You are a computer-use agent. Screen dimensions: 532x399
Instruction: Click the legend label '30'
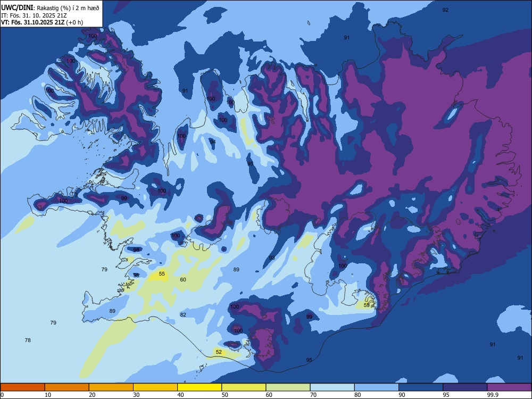136,395
